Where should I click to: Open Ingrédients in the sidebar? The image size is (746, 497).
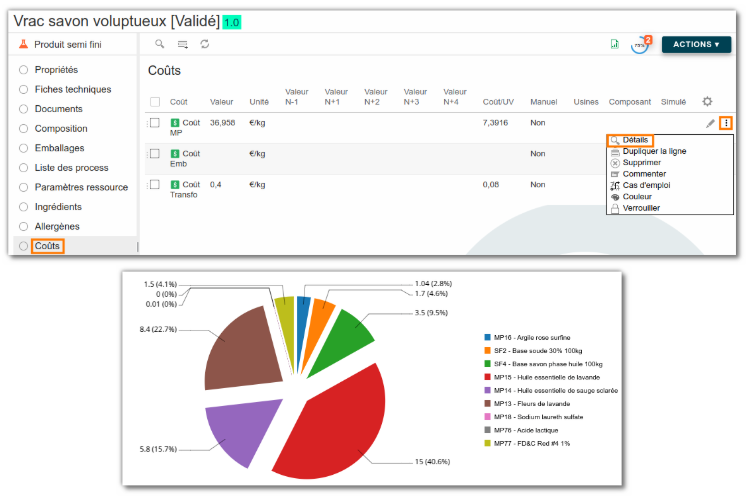[x=58, y=207]
